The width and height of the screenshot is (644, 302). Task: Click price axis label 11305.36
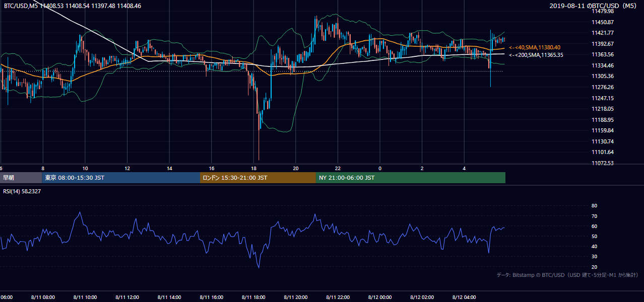pos(603,76)
